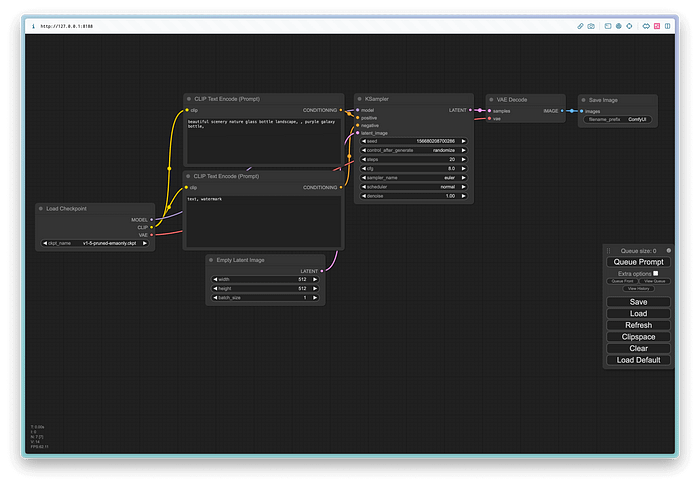This screenshot has width=700, height=486.
Task: Open the sampler_name euler dropdown
Action: click(x=413, y=178)
